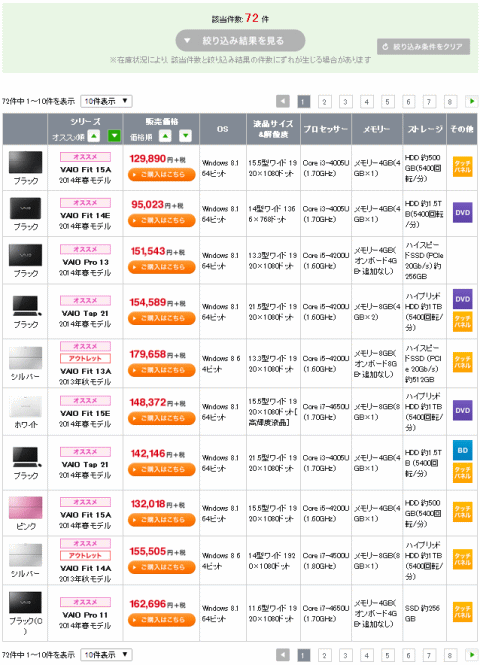Click black VAIO Fit 14E thumbnail

tap(25, 209)
